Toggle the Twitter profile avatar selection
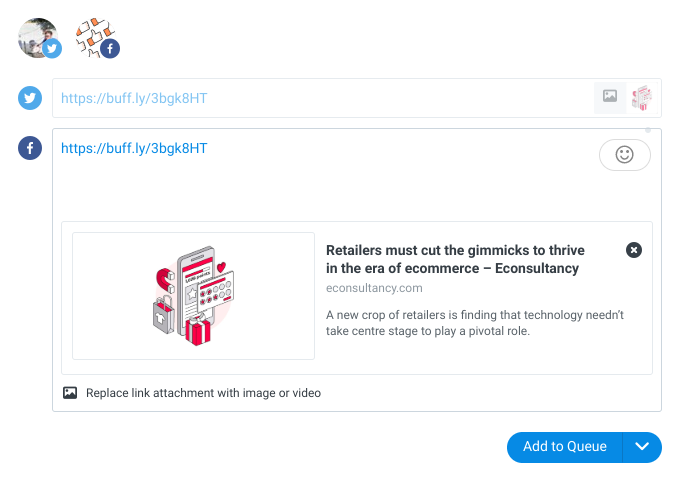Image resolution: width=680 pixels, height=477 pixels. (x=38, y=37)
